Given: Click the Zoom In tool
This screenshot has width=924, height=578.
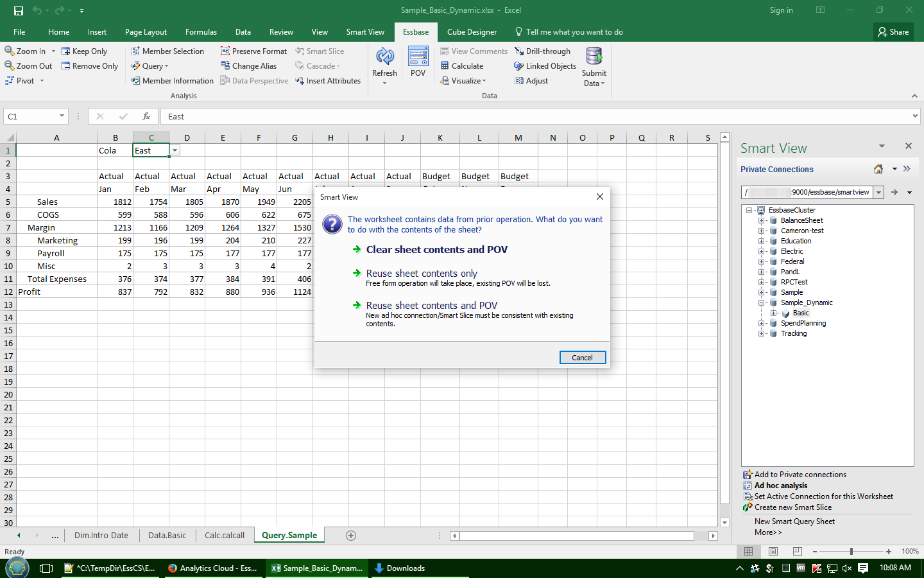Looking at the screenshot, I should 25,51.
